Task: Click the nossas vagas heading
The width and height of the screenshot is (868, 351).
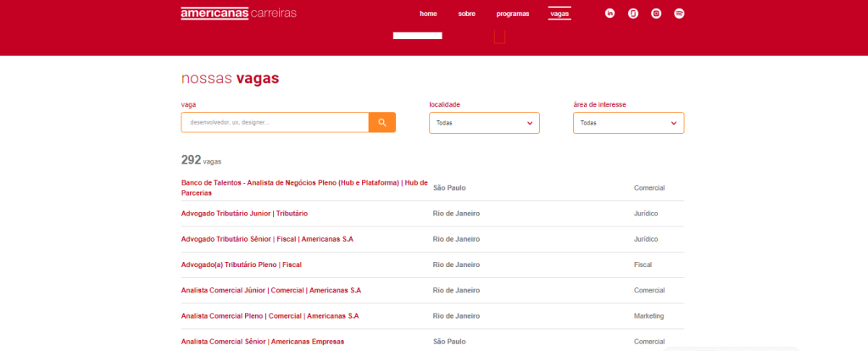Action: (x=230, y=79)
